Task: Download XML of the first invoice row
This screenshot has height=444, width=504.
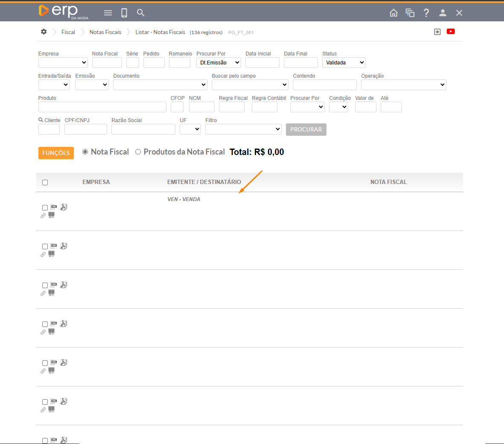Action: coord(54,207)
